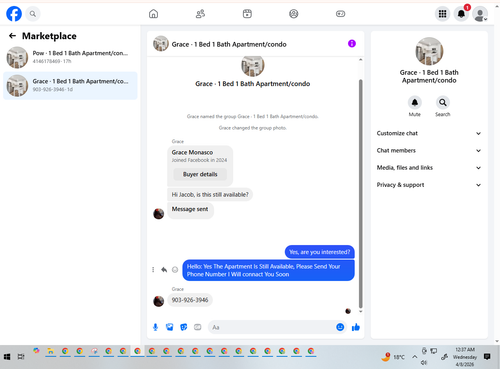Expand Customize chat section

[429, 133]
